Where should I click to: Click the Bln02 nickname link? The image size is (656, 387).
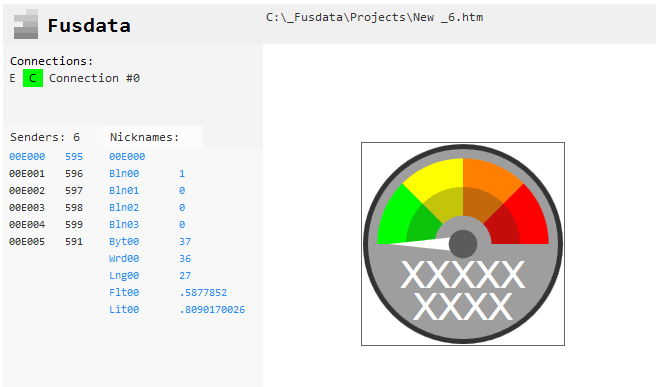tap(124, 208)
